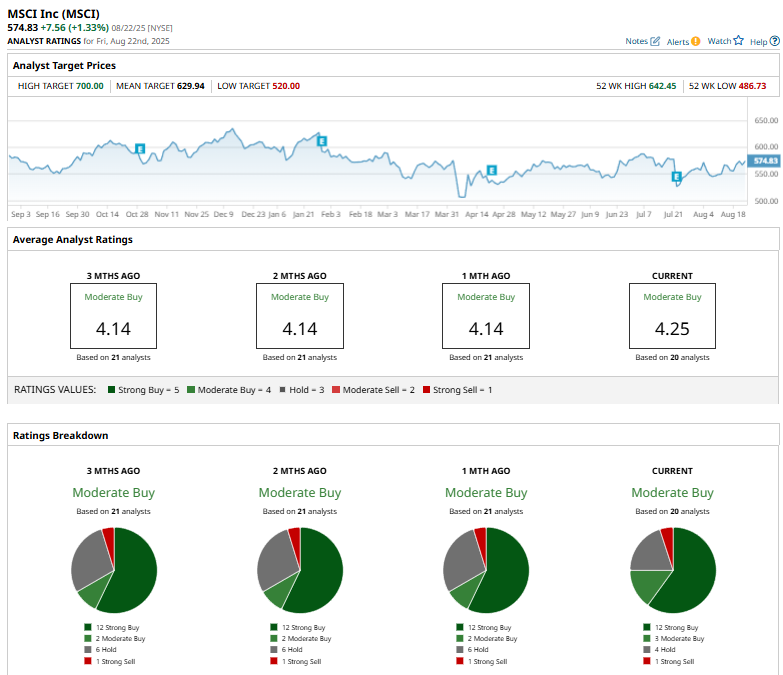Click '1 Strong Sell' under CURRENT pie
The width and height of the screenshot is (783, 675).
pyautogui.click(x=674, y=662)
